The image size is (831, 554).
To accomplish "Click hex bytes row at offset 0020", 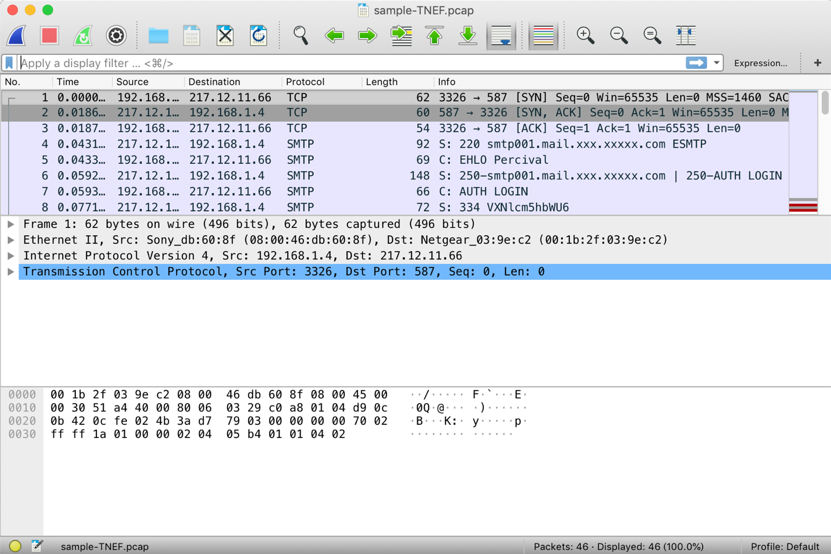I will pos(218,421).
